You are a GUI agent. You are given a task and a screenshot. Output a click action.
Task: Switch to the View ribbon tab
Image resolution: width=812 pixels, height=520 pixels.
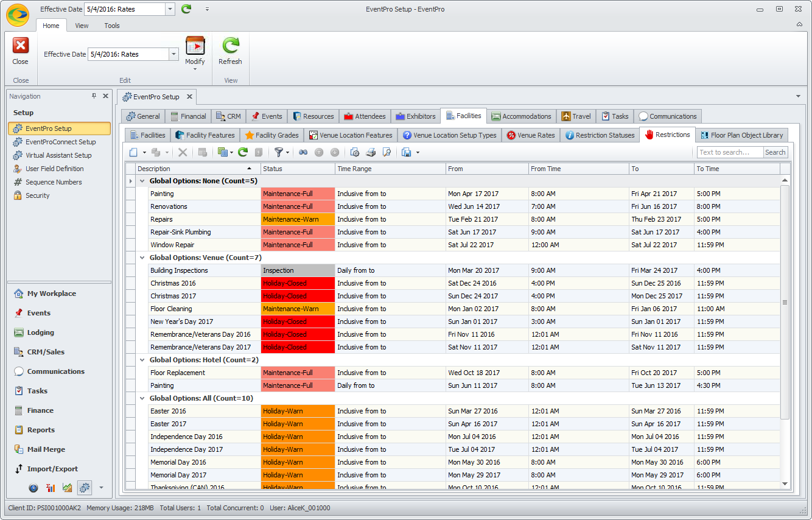[x=82, y=26]
